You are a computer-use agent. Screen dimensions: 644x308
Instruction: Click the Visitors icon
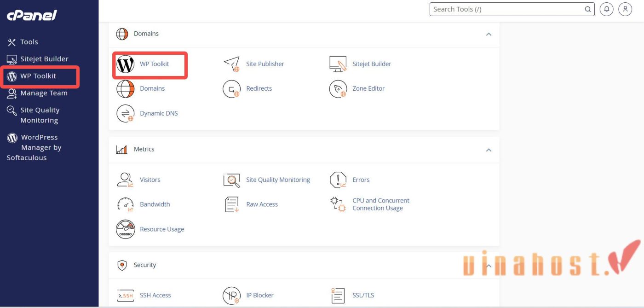click(x=125, y=180)
